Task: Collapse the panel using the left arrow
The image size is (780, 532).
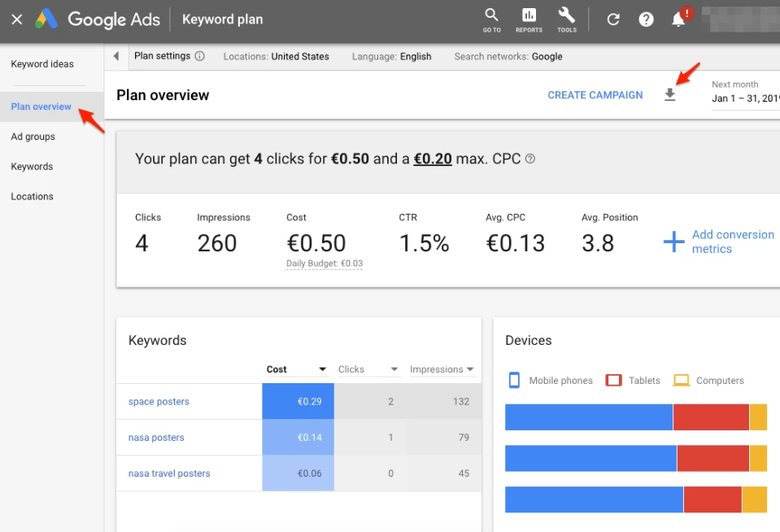Action: coord(115,56)
